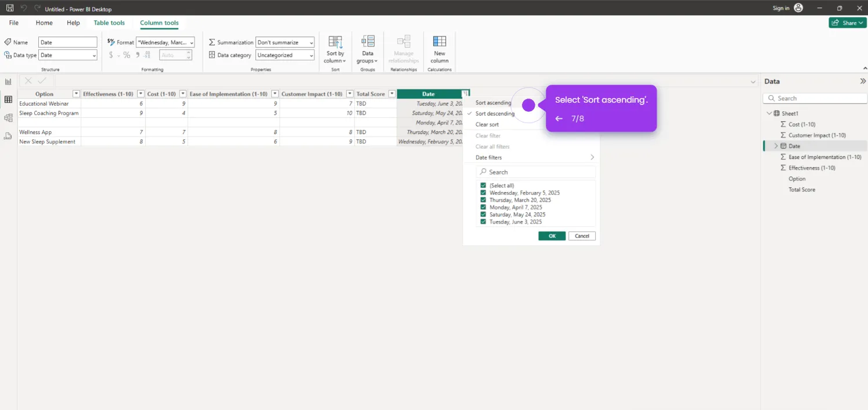Click the formula bar commit checkmark

pos(42,81)
